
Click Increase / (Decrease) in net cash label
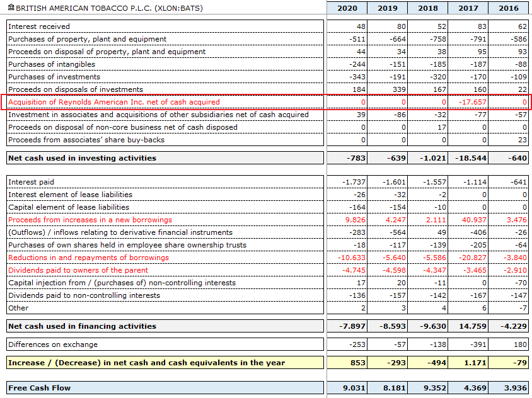tap(146, 363)
